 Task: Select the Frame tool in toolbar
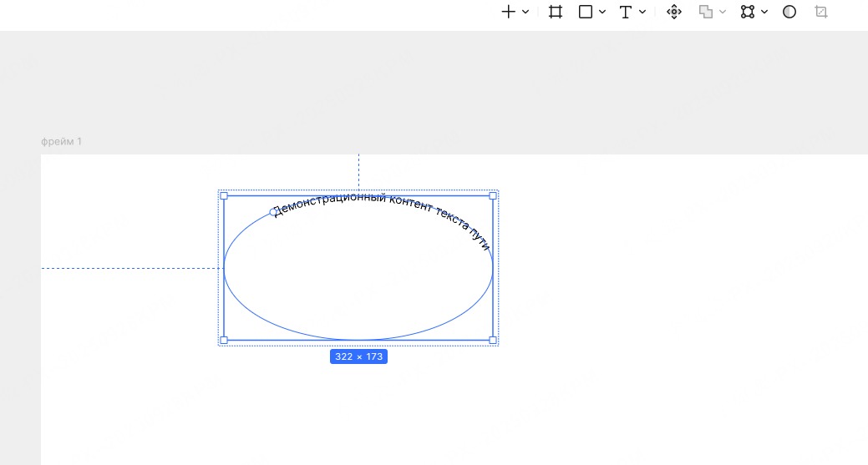556,12
